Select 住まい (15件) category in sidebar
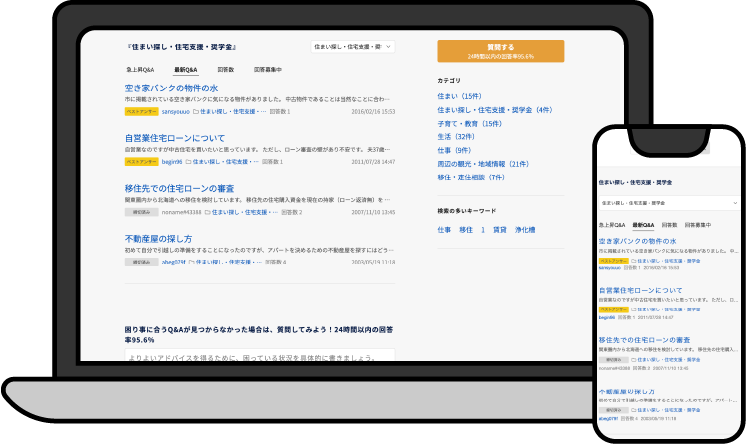Screen dimensions: 746x444 [459, 95]
